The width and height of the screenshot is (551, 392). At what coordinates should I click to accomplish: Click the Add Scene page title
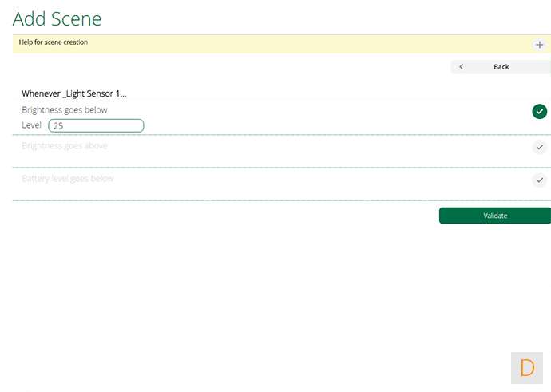[57, 18]
